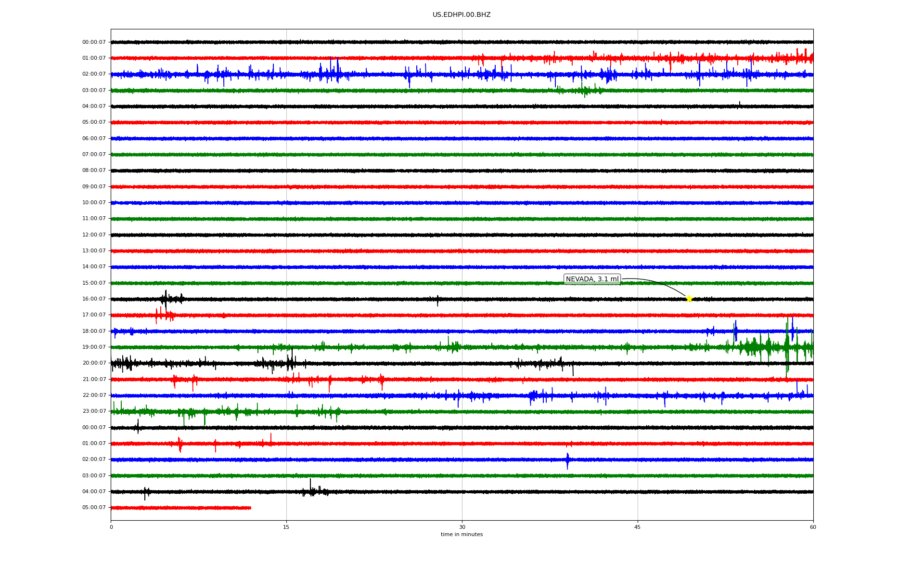Click the 45 tick on x-axis
This screenshot has width=924, height=578.
coord(638,527)
